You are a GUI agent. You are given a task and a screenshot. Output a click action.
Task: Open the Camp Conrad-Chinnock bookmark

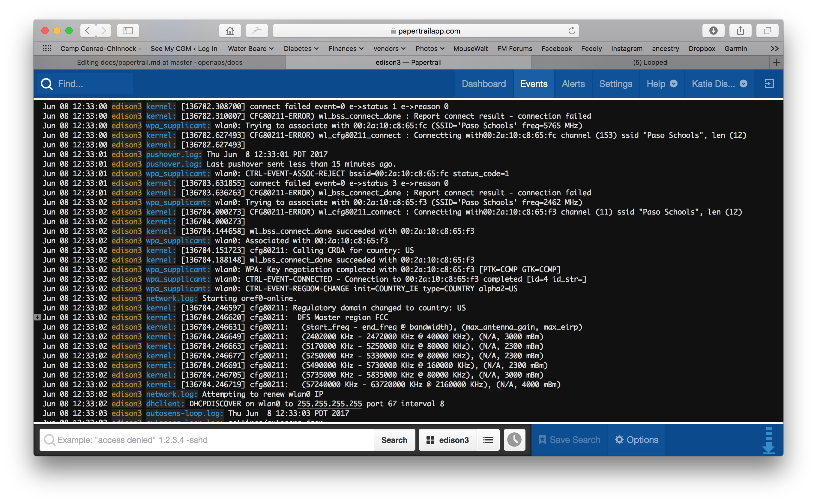coord(101,48)
